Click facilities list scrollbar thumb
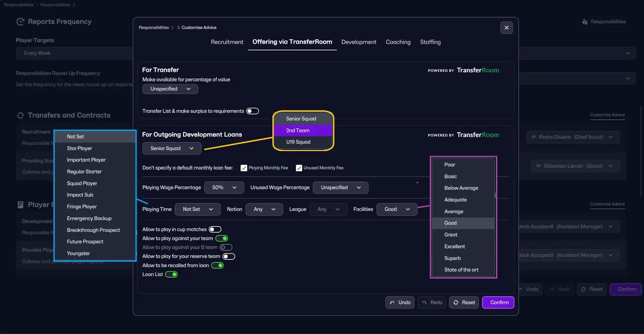This screenshot has width=644, height=334. tap(495, 196)
